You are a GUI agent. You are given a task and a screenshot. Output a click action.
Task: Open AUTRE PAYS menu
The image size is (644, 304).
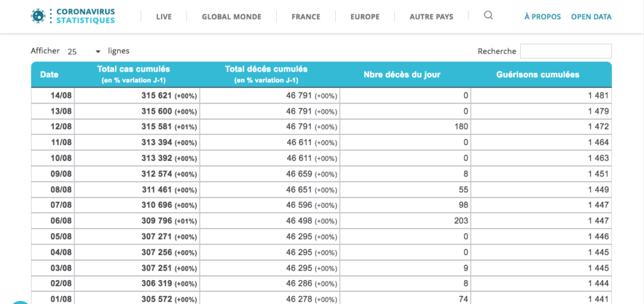tap(431, 17)
